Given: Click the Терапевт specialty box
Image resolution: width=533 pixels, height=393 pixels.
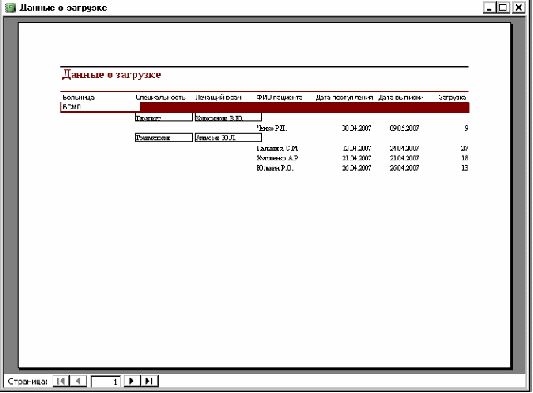Looking at the screenshot, I should [x=164, y=118].
